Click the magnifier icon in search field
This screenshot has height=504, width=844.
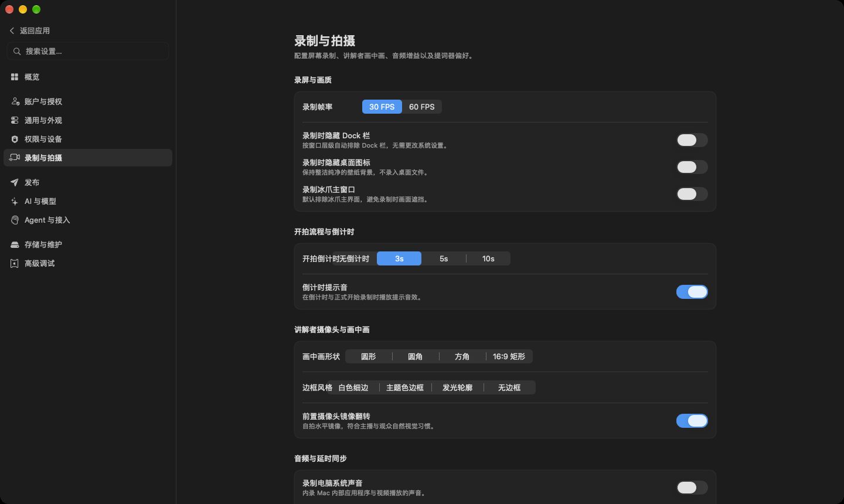16,52
